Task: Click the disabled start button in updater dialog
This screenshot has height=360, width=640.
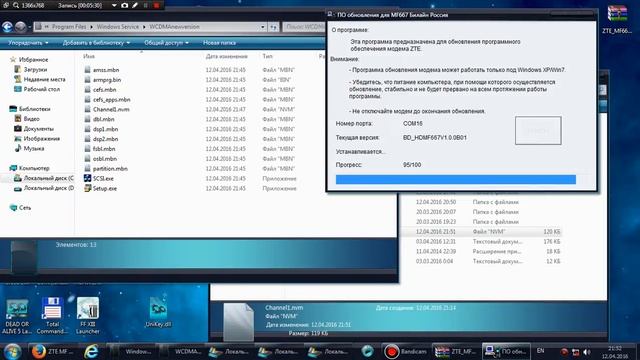Action: click(x=538, y=131)
